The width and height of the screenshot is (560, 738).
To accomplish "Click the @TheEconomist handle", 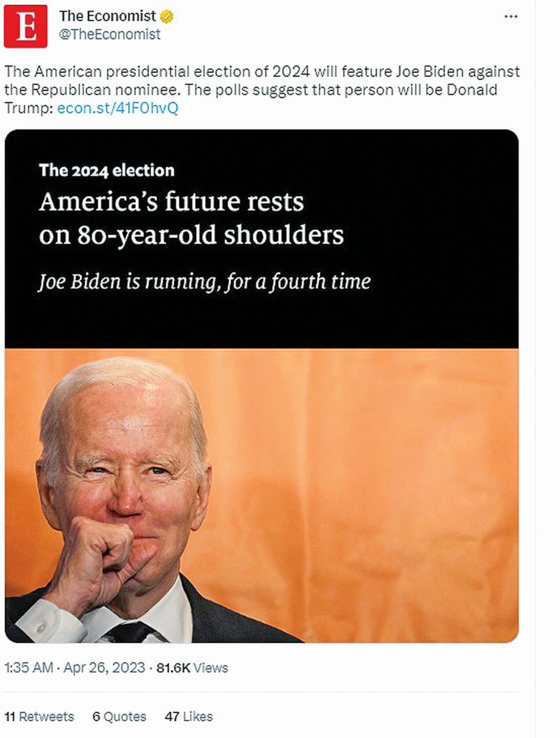I will tap(110, 35).
